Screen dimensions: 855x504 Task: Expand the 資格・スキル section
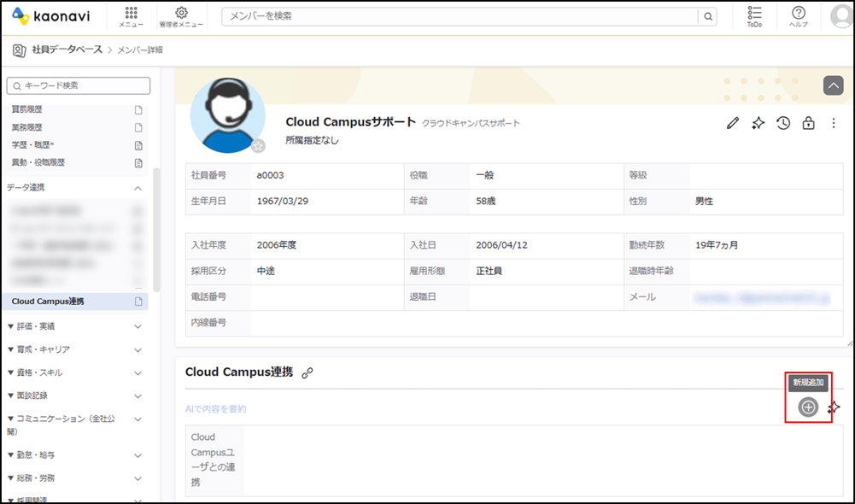coord(138,373)
